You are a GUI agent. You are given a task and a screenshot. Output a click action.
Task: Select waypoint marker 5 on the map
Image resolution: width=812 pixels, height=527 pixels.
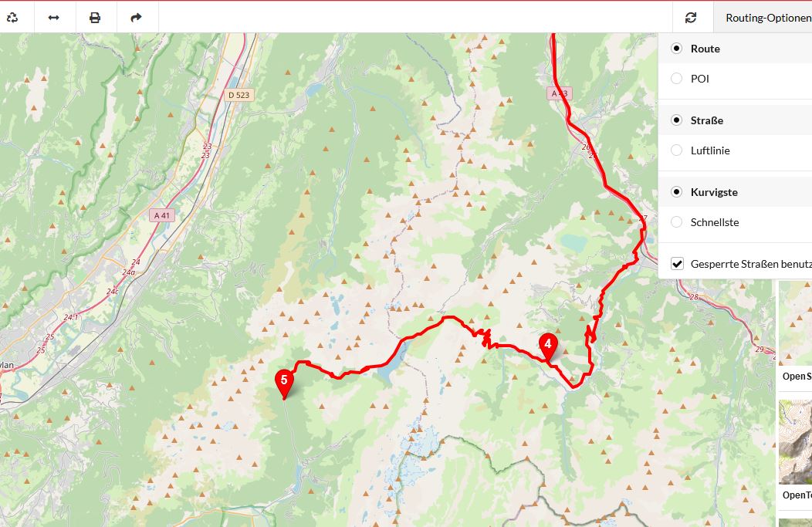284,383
